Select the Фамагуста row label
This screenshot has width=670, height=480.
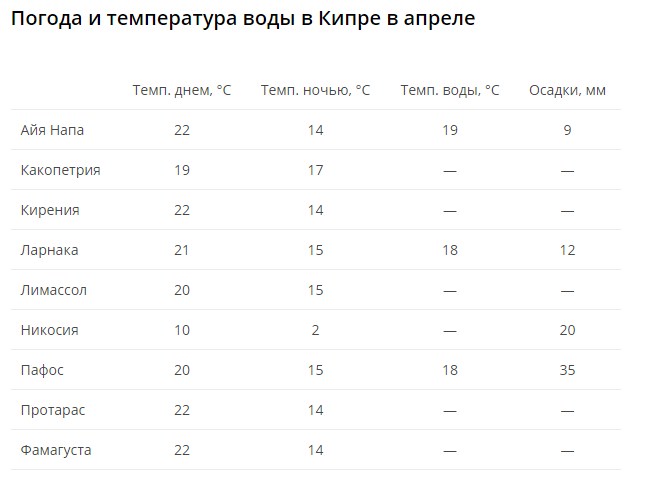pyautogui.click(x=56, y=450)
